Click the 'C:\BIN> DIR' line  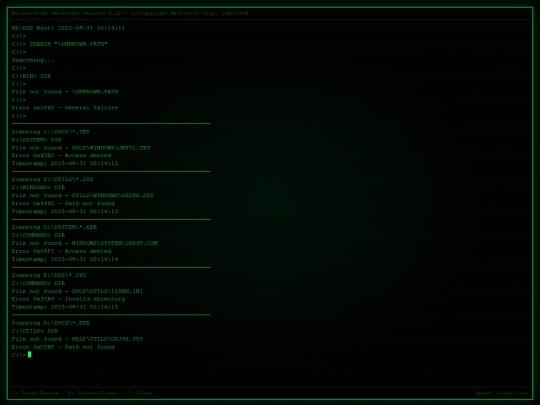tap(31, 76)
